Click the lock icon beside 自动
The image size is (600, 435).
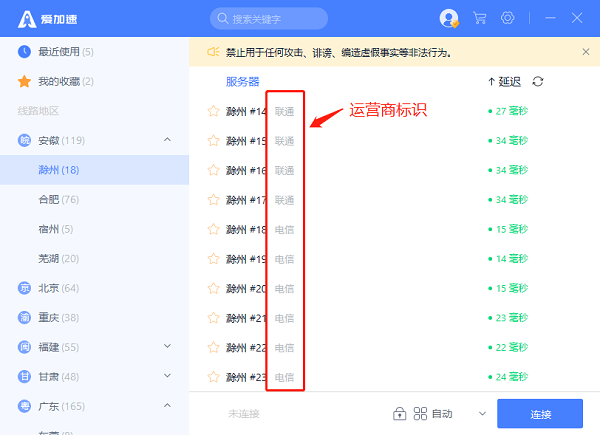(x=399, y=414)
